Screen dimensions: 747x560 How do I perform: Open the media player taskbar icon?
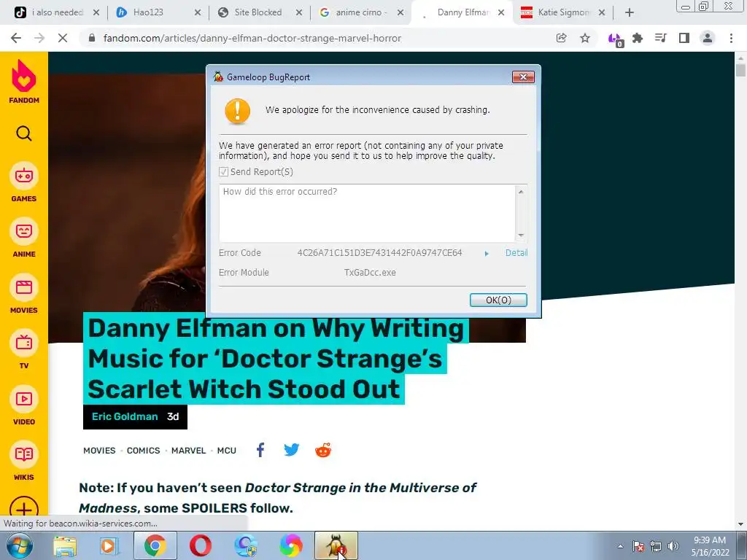(x=109, y=545)
